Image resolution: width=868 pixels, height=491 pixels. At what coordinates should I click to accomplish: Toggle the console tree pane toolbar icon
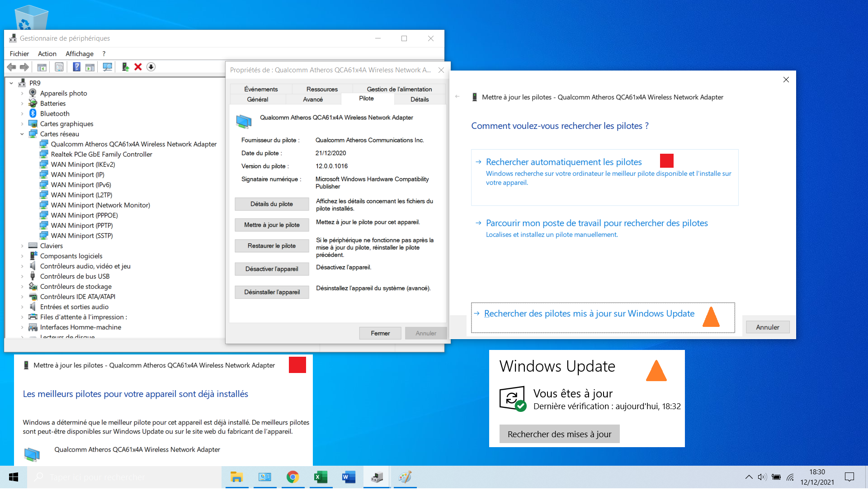tap(42, 67)
